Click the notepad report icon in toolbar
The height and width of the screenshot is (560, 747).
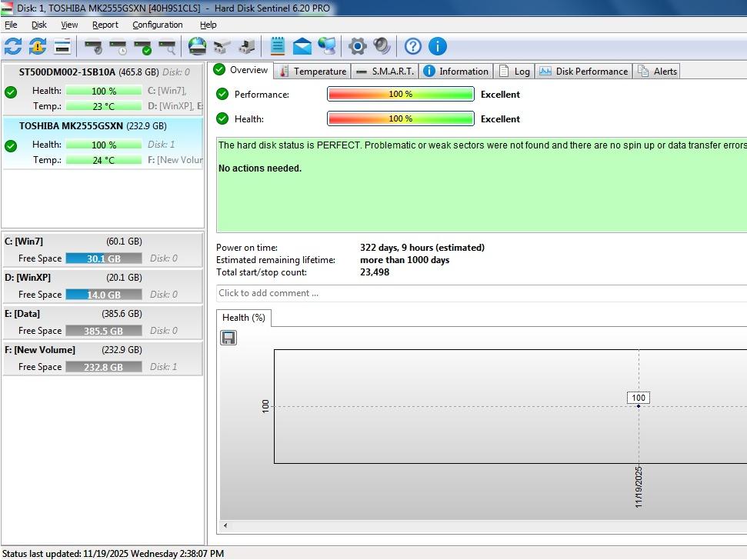point(278,46)
